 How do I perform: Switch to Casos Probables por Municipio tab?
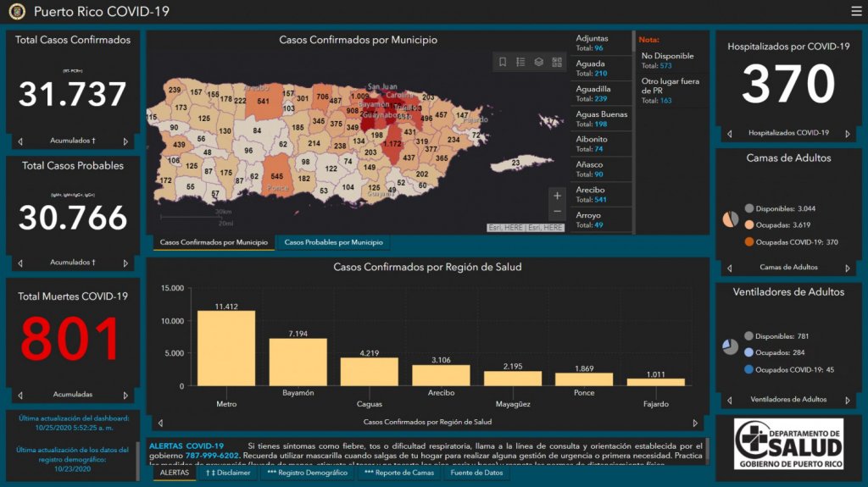click(333, 243)
